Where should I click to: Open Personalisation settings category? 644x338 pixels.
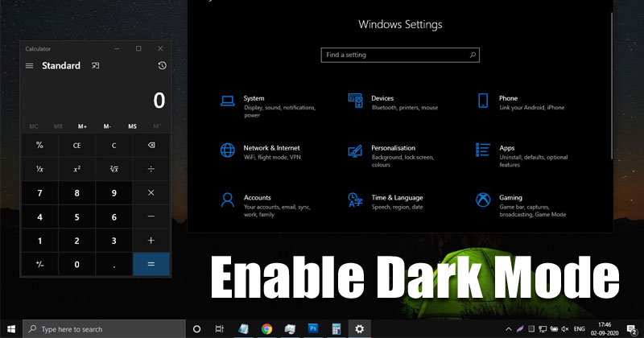[x=391, y=155]
